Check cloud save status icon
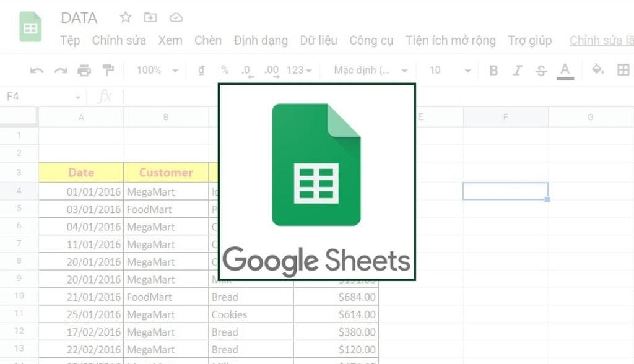This screenshot has width=634, height=364. pyautogui.click(x=176, y=17)
